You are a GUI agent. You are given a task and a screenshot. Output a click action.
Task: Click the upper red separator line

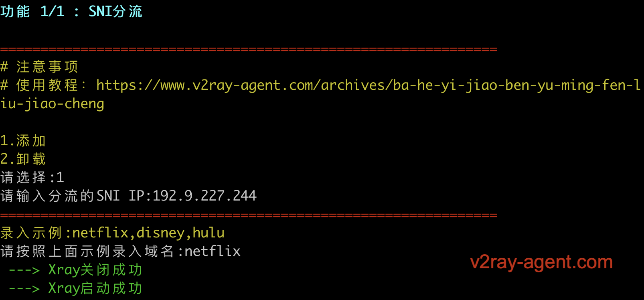249,49
